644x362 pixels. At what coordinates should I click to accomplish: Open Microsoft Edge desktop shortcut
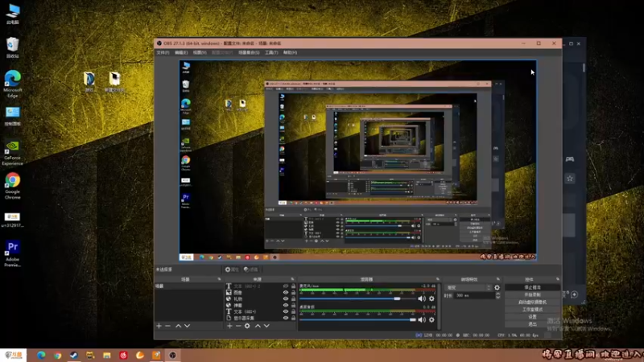tap(13, 84)
